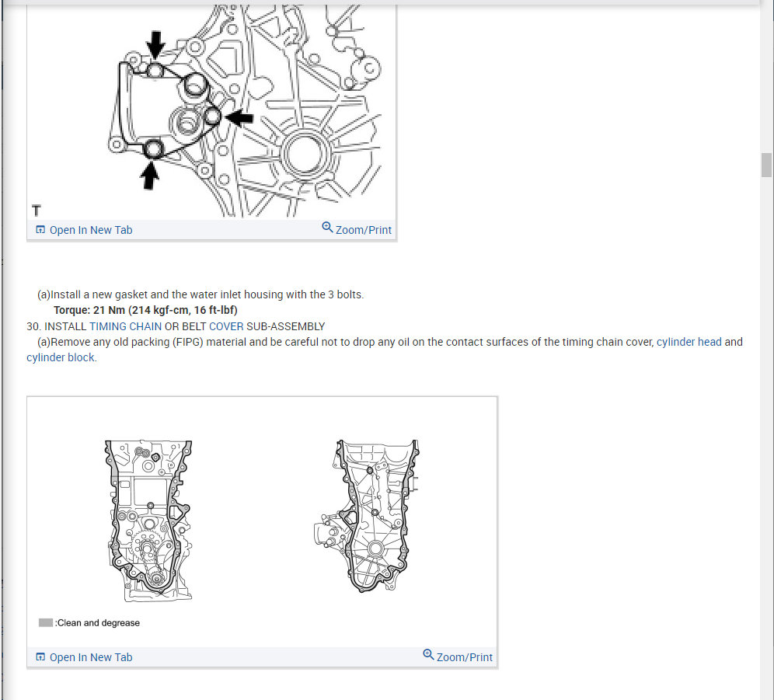Click the new-tab icon below water inlet diagram

(x=40, y=229)
